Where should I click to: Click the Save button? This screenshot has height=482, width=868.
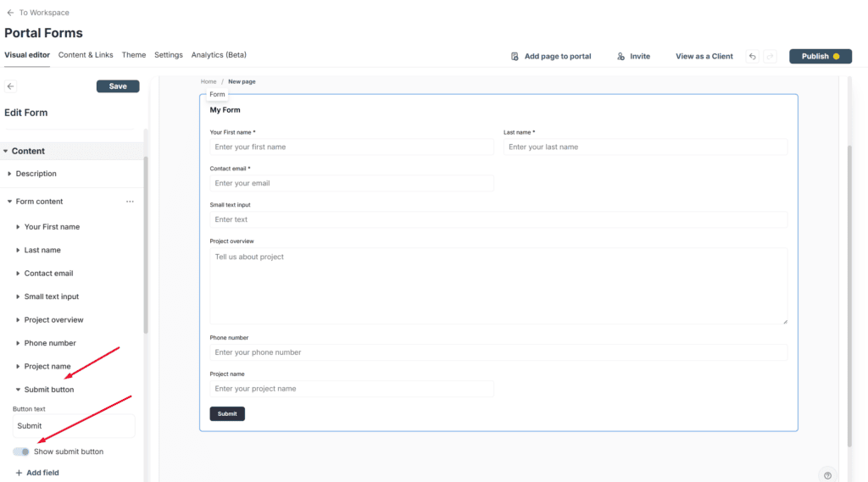(x=118, y=86)
